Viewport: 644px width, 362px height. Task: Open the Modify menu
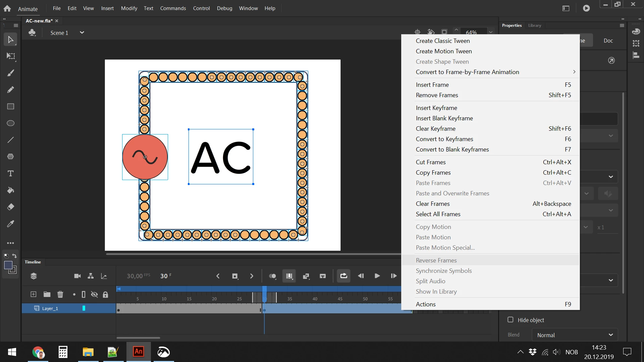[x=129, y=8]
